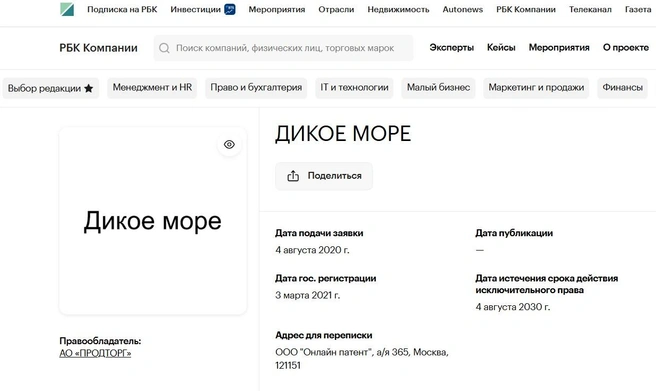Click the star icon in Выбор редакции

pos(88,88)
